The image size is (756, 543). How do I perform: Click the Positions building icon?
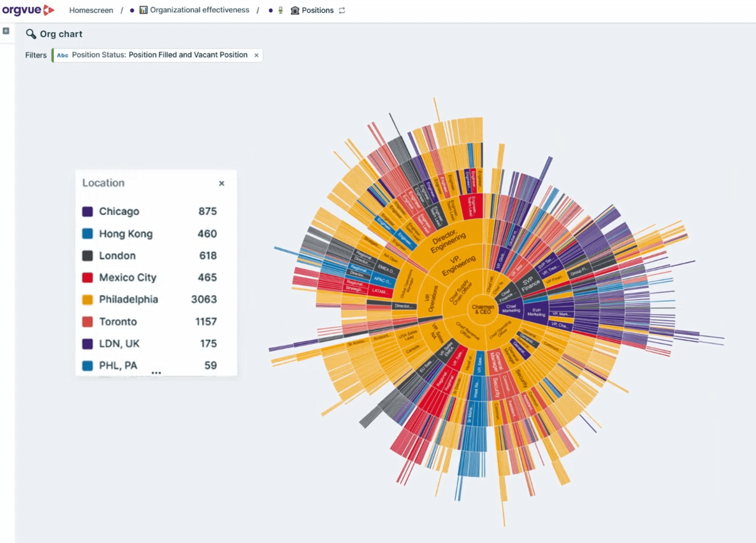(295, 10)
